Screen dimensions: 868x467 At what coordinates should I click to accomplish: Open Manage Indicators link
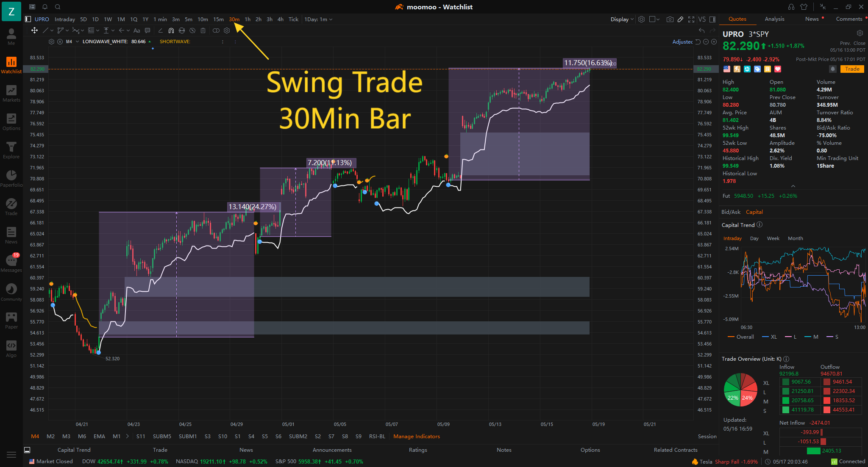click(416, 436)
